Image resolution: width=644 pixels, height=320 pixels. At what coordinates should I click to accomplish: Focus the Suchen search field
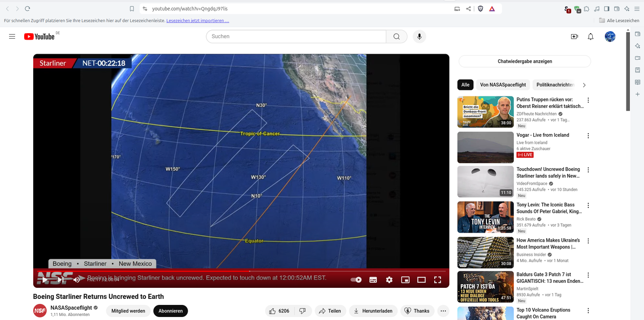(x=296, y=36)
